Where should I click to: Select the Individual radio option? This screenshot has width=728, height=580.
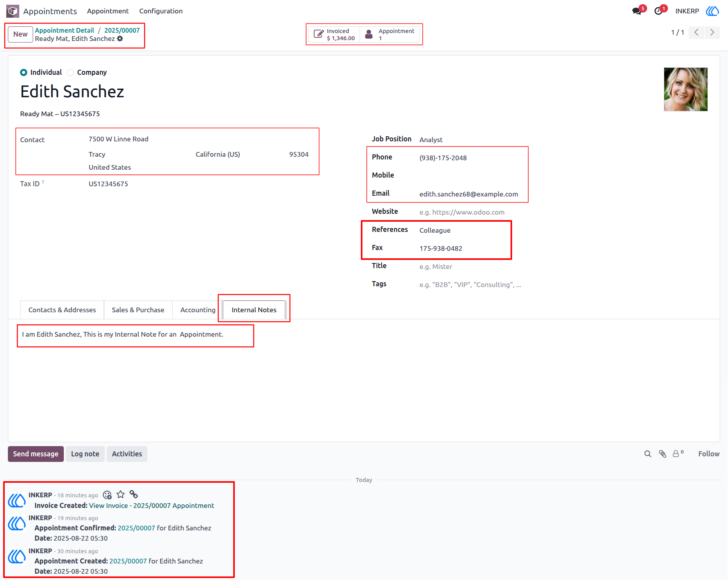click(x=24, y=72)
